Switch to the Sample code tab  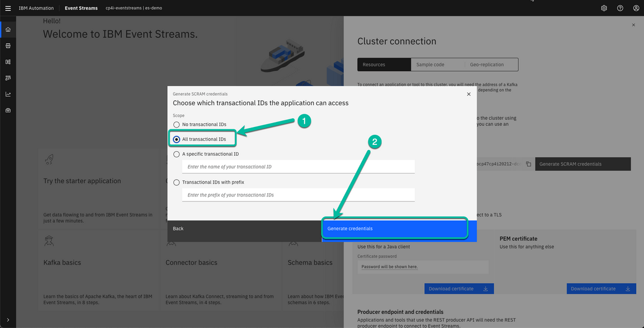point(437,64)
